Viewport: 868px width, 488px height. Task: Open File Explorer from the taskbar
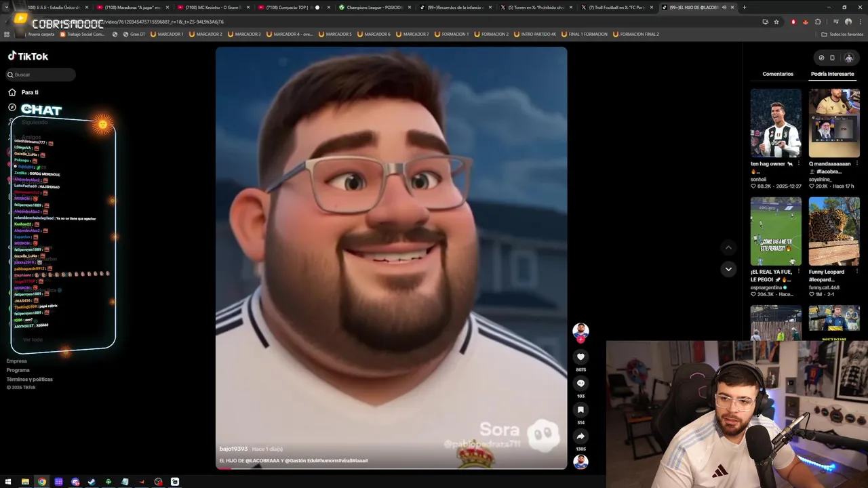[25, 482]
